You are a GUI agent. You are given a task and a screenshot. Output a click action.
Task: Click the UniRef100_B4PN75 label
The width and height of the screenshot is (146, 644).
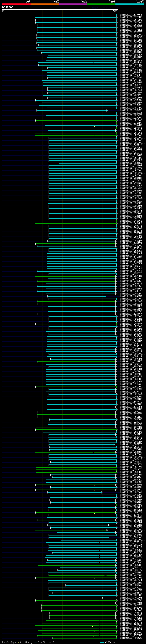(131, 402)
